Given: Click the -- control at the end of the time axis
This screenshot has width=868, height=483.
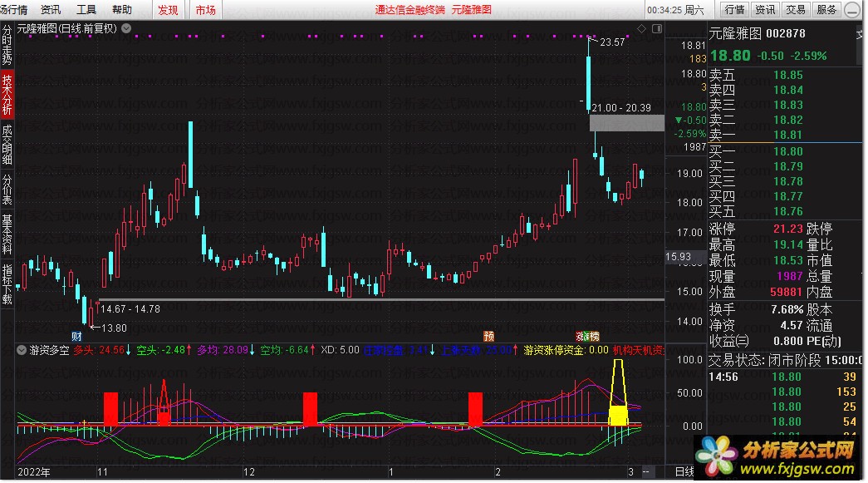Looking at the screenshot, I should 646,472.
